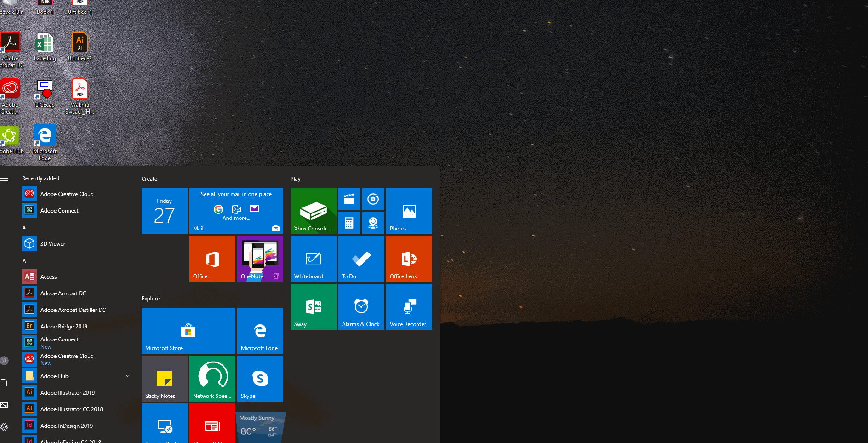Click the Recently added heading

click(x=40, y=178)
